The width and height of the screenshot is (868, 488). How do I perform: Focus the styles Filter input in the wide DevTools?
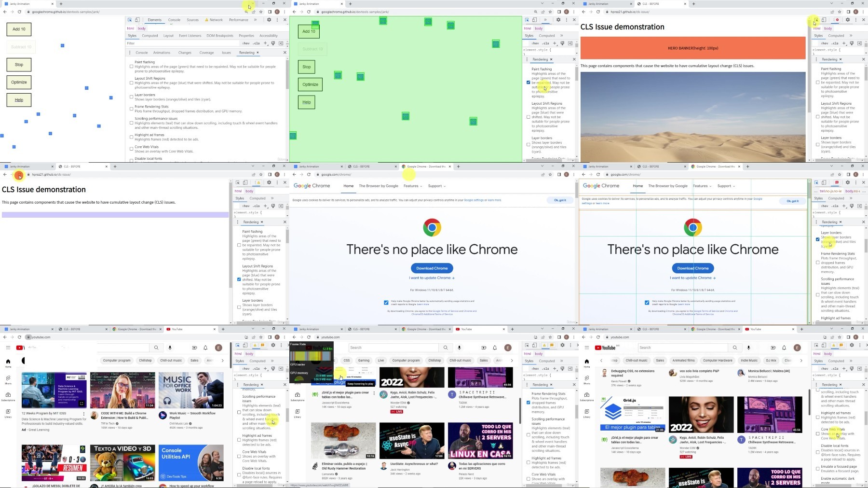tap(183, 43)
